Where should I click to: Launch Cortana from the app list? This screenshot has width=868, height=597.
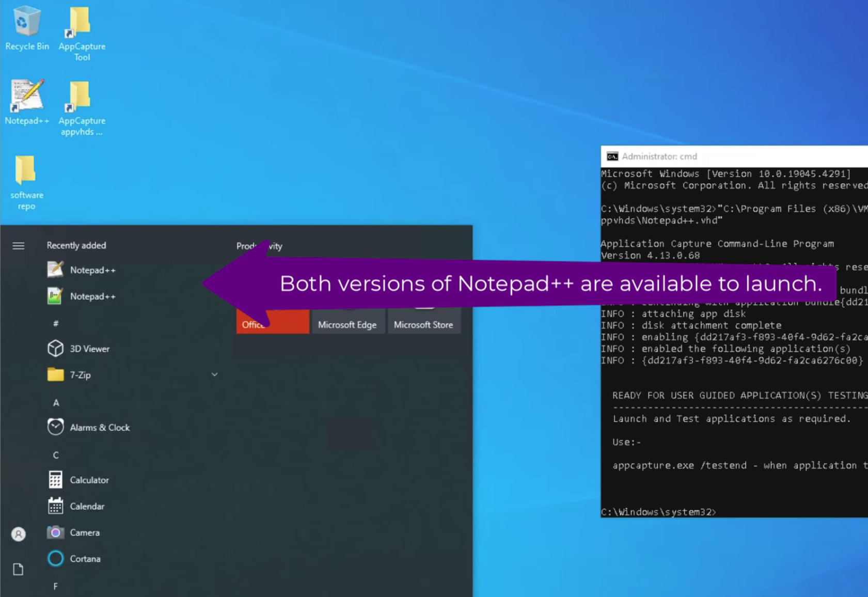[x=85, y=558]
